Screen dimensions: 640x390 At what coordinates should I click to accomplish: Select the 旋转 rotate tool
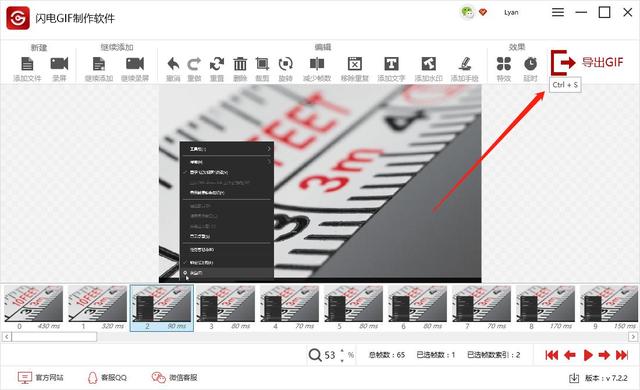tap(285, 64)
